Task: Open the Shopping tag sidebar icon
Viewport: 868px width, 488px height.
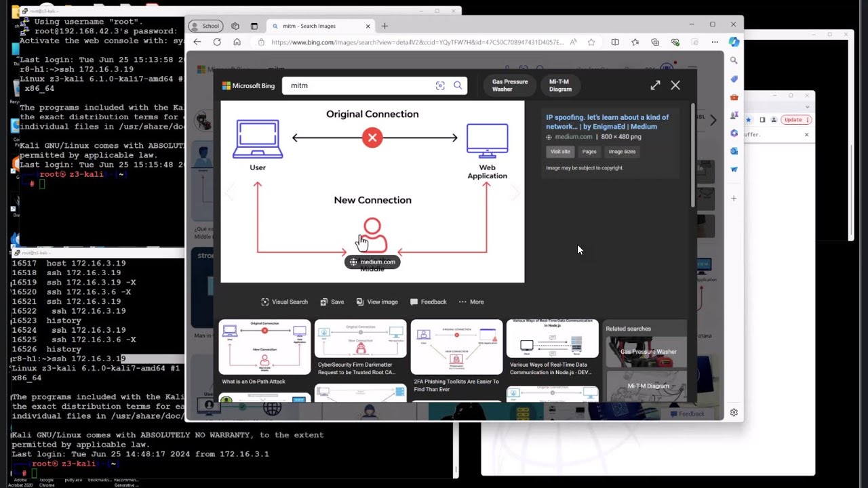Action: tap(734, 79)
